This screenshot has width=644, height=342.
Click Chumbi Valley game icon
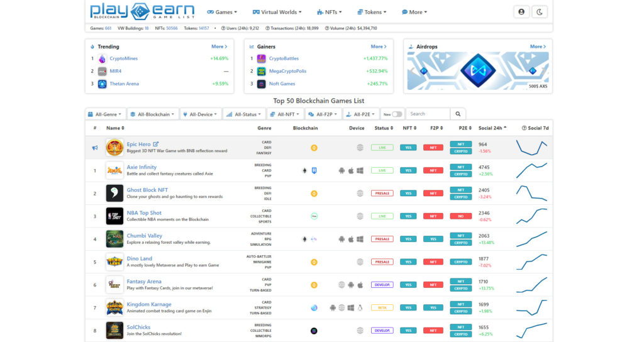point(114,239)
